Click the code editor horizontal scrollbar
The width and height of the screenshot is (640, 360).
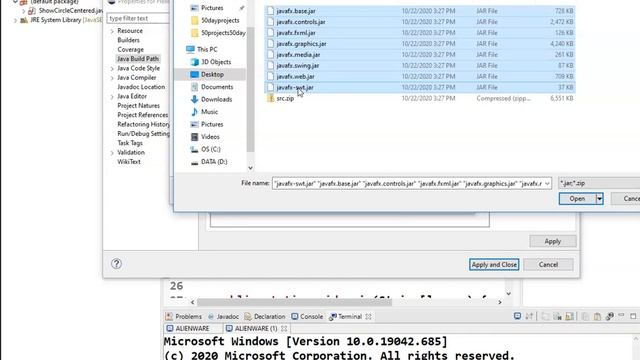tap(294, 302)
